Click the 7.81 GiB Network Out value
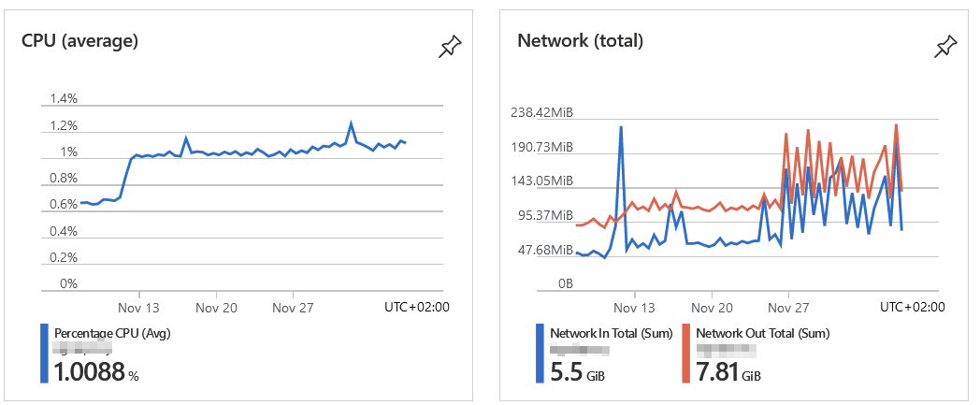The height and width of the screenshot is (405, 980). click(x=728, y=372)
